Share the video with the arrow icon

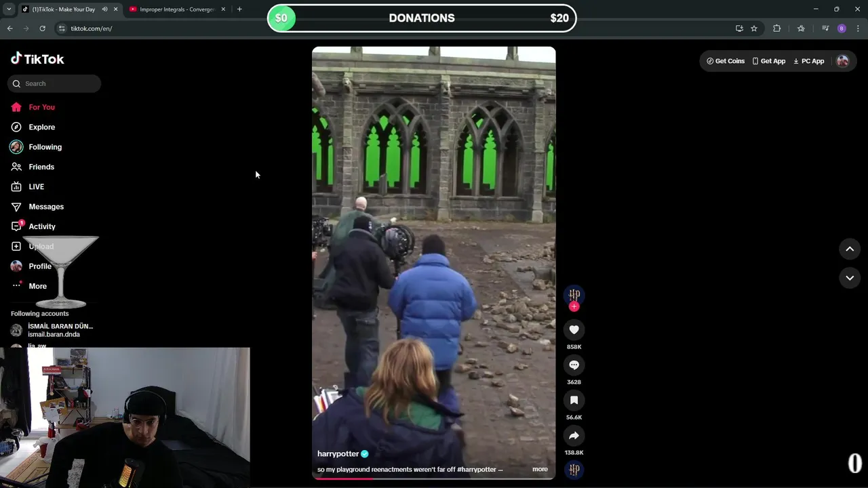pyautogui.click(x=574, y=435)
